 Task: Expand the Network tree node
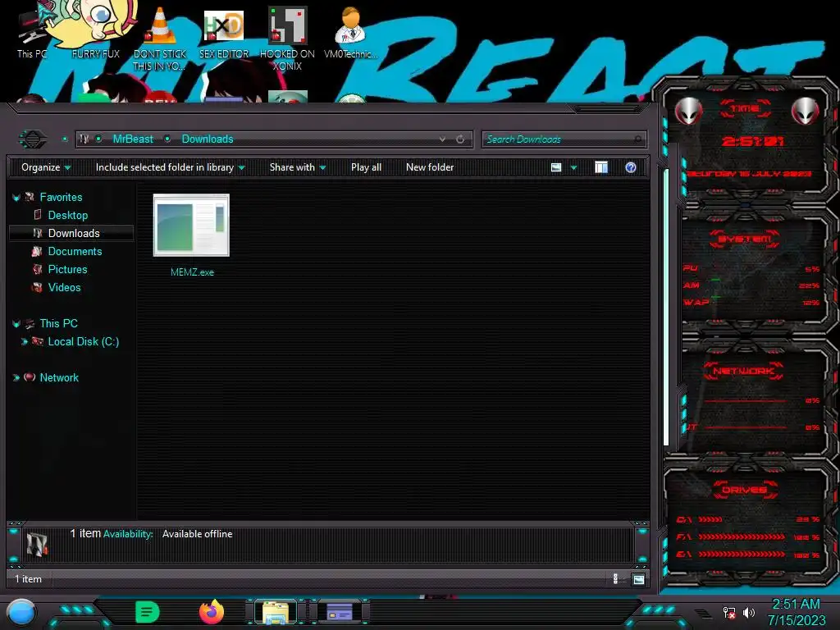click(16, 377)
